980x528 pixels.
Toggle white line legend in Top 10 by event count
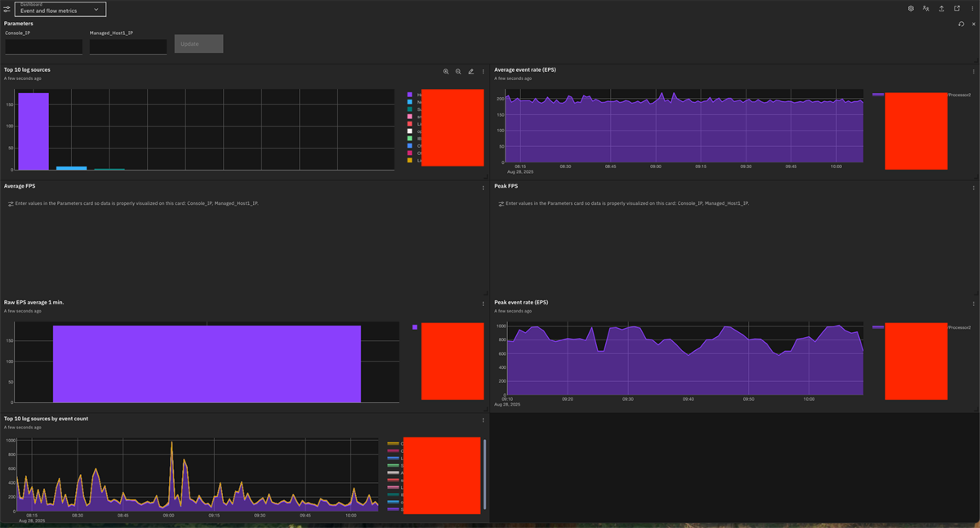[x=393, y=473]
